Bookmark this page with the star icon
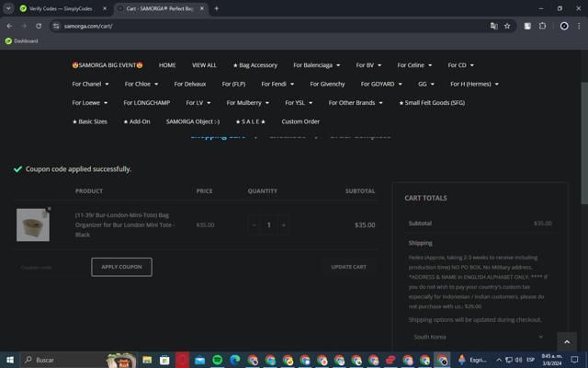The height and width of the screenshot is (368, 588). [x=507, y=26]
